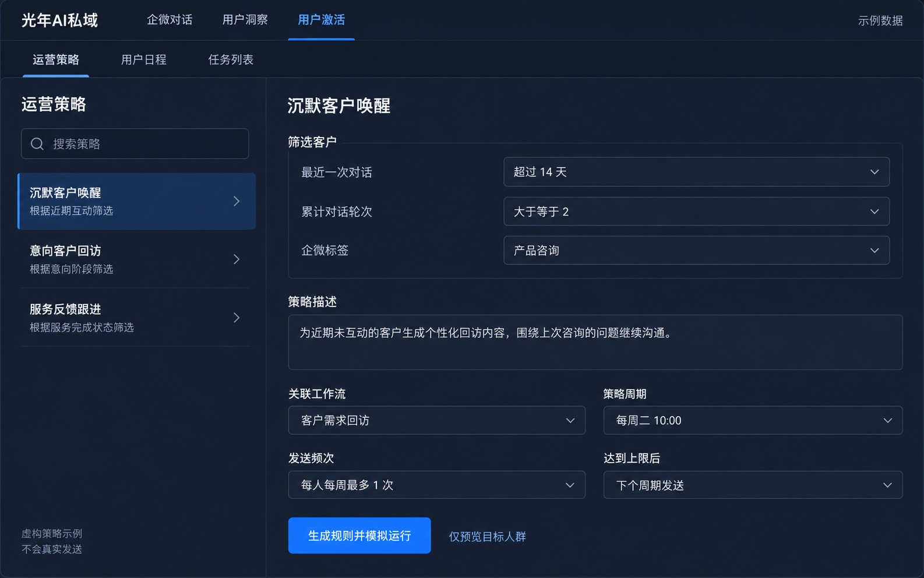
Task: Click the 仅预览目标人群 link
Action: tap(488, 537)
